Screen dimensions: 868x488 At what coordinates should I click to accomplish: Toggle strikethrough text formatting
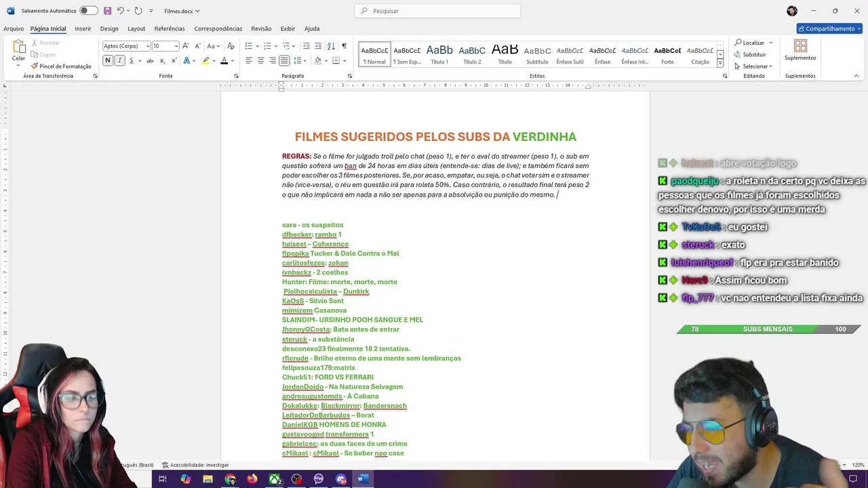pyautogui.click(x=150, y=60)
